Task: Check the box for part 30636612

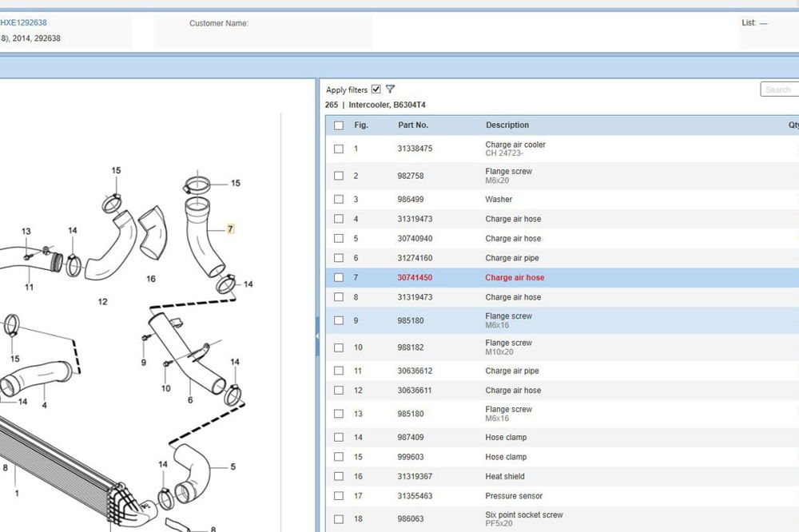Action: 339,371
